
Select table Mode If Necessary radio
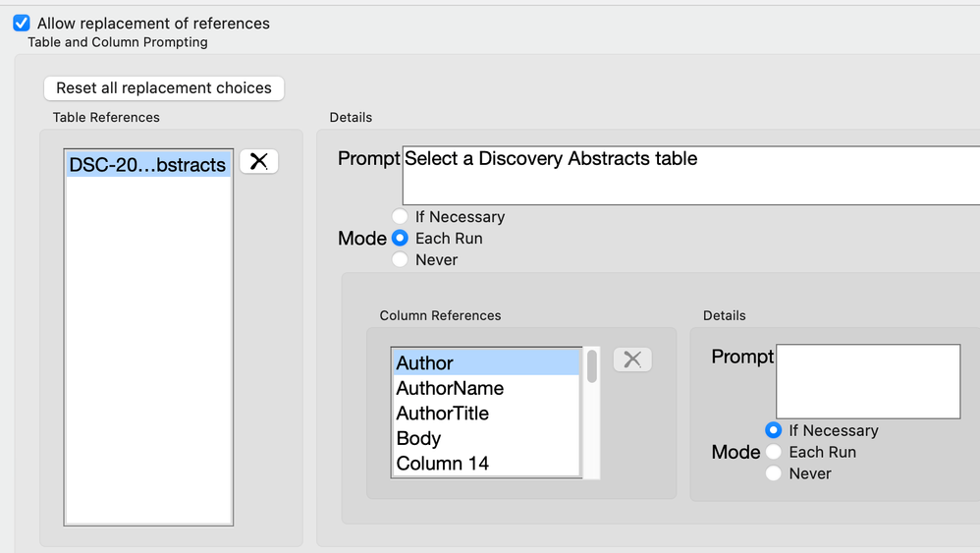[400, 216]
